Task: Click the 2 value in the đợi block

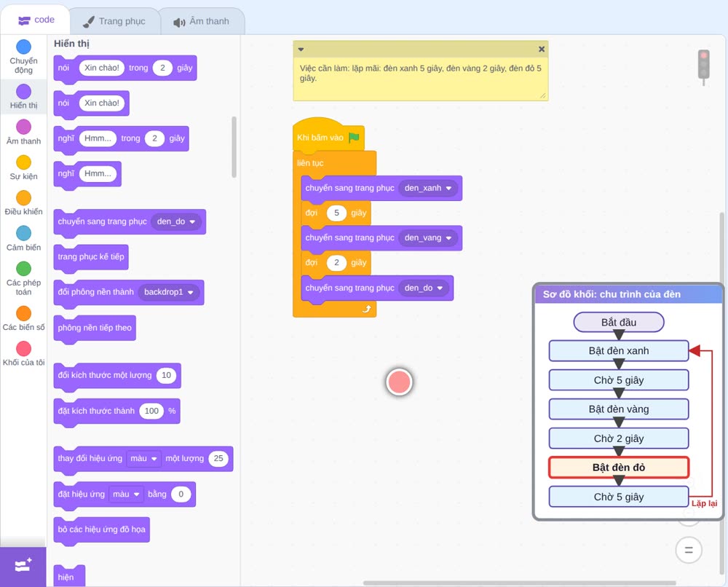Action: point(336,262)
